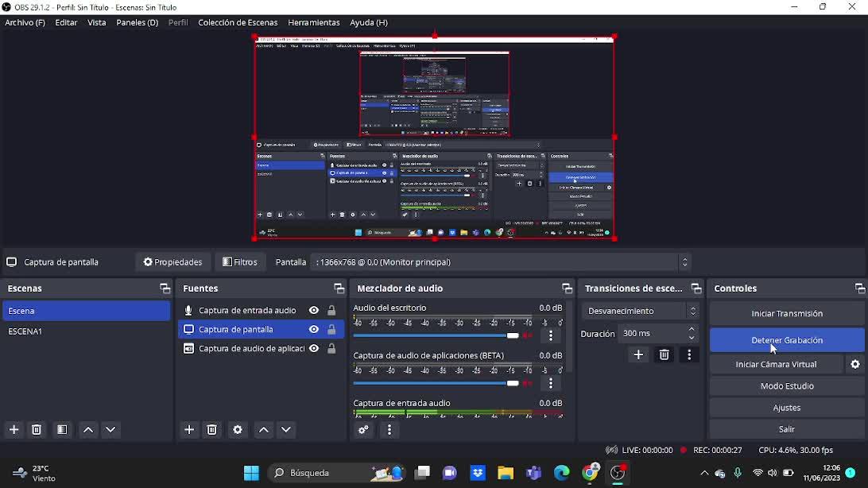The height and width of the screenshot is (488, 868).
Task: Mute Audio del escritorio speaker icon
Action: coord(527,336)
